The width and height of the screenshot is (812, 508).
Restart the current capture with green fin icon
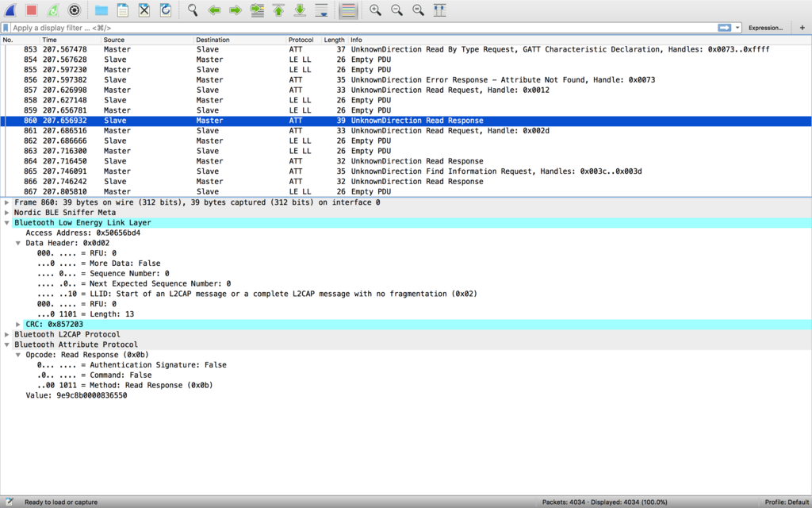click(x=53, y=10)
